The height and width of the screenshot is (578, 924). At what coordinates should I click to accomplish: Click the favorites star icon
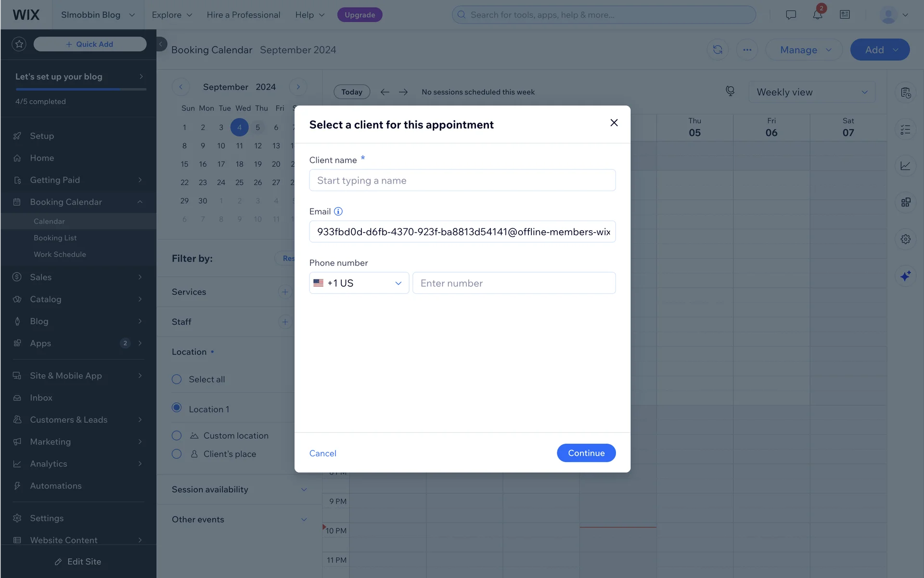(x=19, y=44)
